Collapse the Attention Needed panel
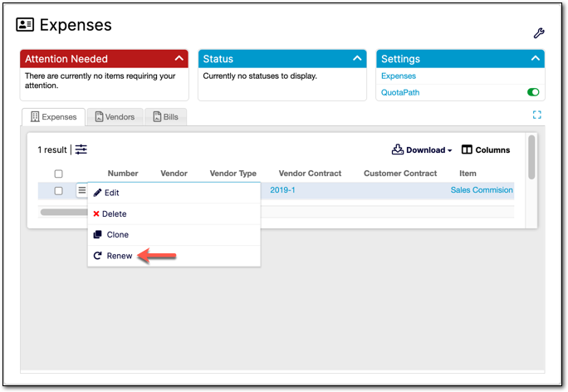 click(x=179, y=58)
